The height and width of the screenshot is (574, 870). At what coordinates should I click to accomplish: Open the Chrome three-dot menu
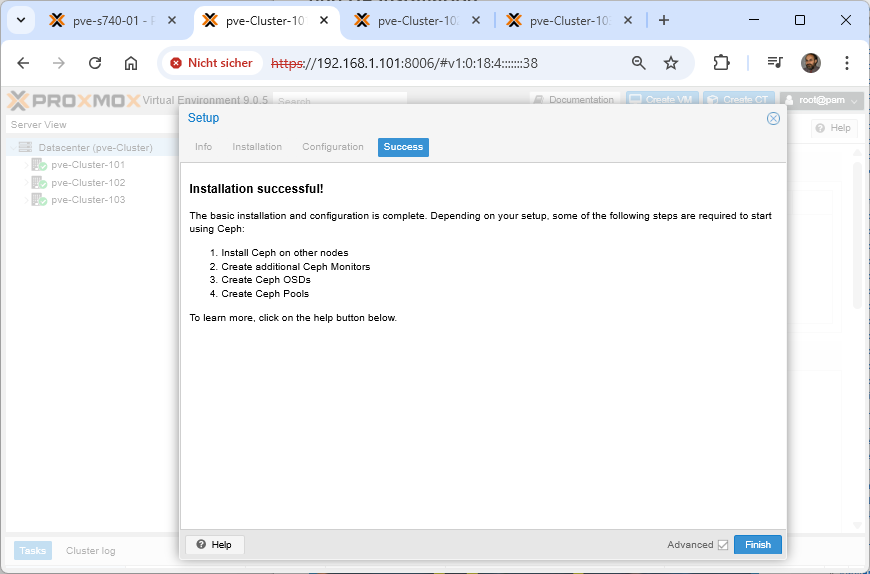(x=846, y=63)
